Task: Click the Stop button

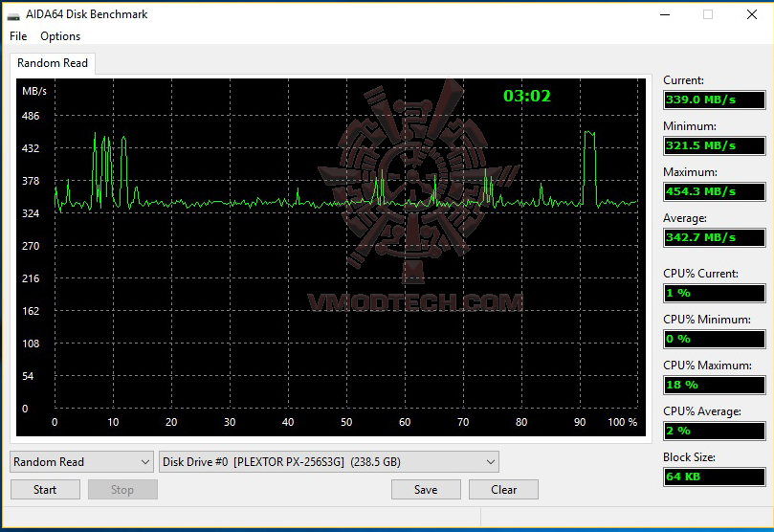Action: coord(122,490)
